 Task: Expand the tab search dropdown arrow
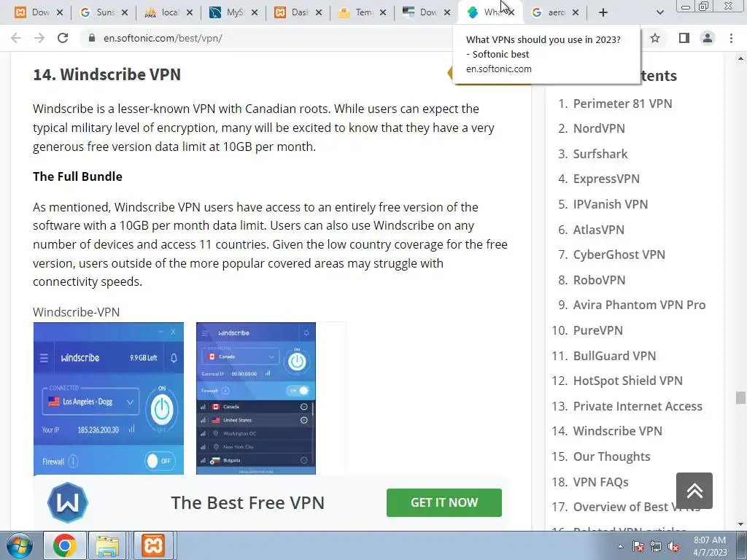659,12
